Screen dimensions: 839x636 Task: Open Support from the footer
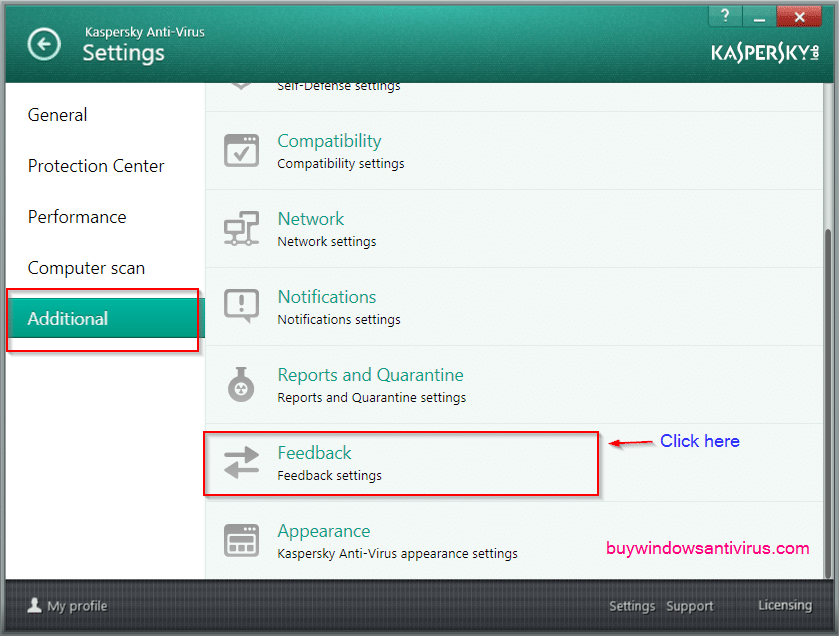click(x=690, y=606)
